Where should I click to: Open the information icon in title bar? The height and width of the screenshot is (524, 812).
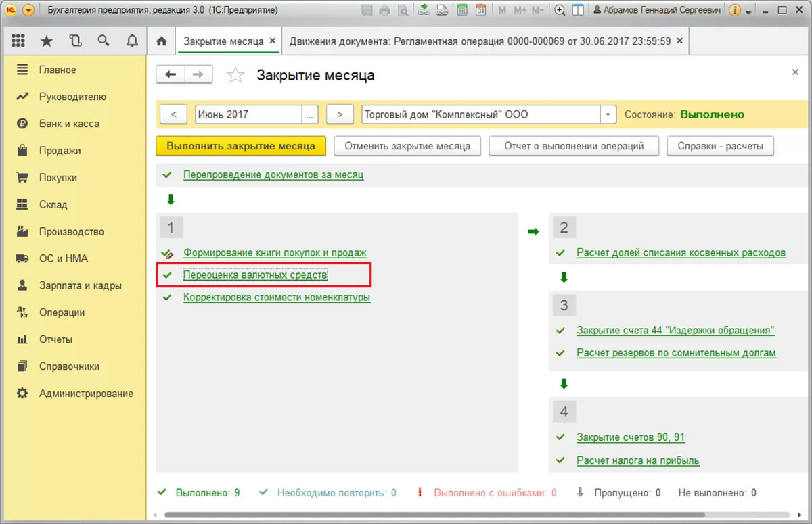[735, 11]
